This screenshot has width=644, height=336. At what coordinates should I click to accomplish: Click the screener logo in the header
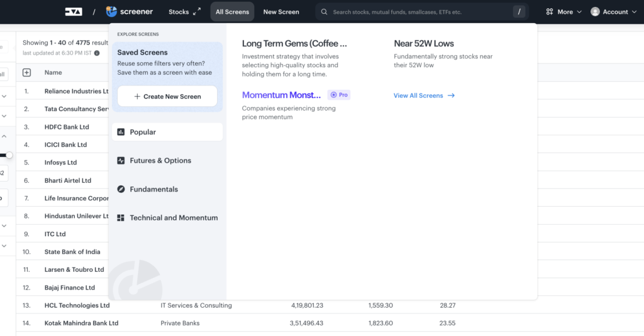point(130,11)
